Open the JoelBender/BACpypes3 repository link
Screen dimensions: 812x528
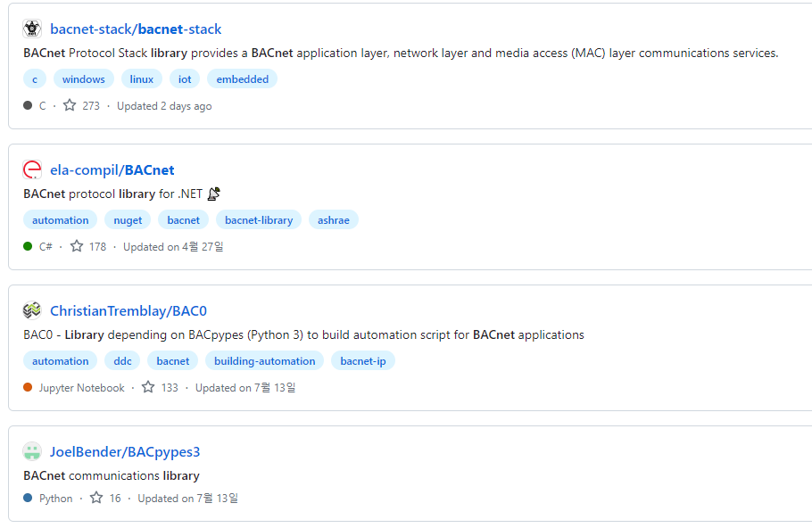pos(125,451)
